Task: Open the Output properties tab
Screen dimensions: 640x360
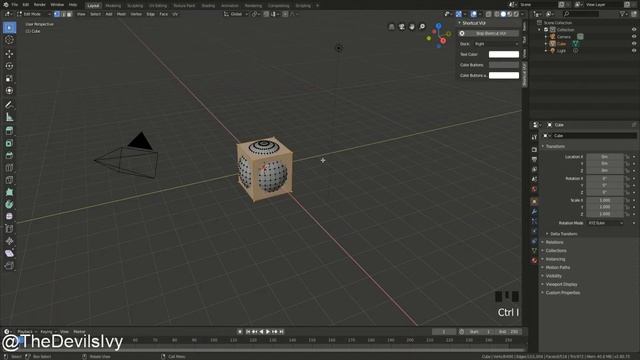Action: tap(534, 159)
